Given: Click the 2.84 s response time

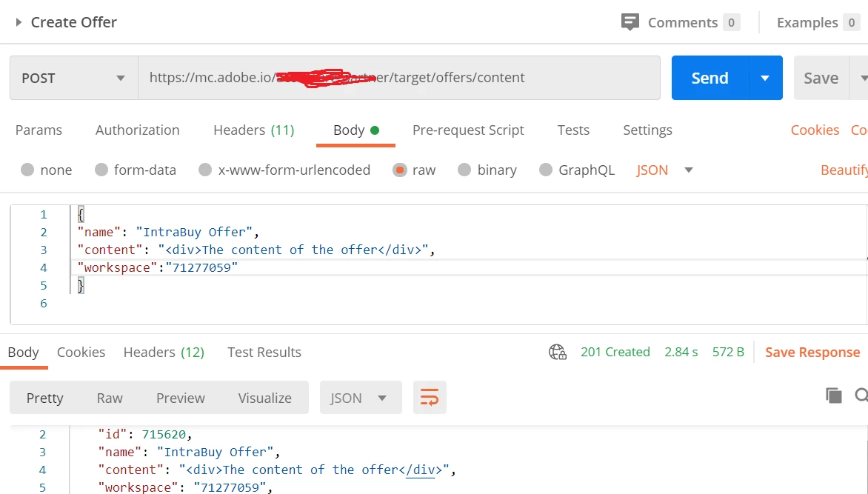Looking at the screenshot, I should pos(681,352).
